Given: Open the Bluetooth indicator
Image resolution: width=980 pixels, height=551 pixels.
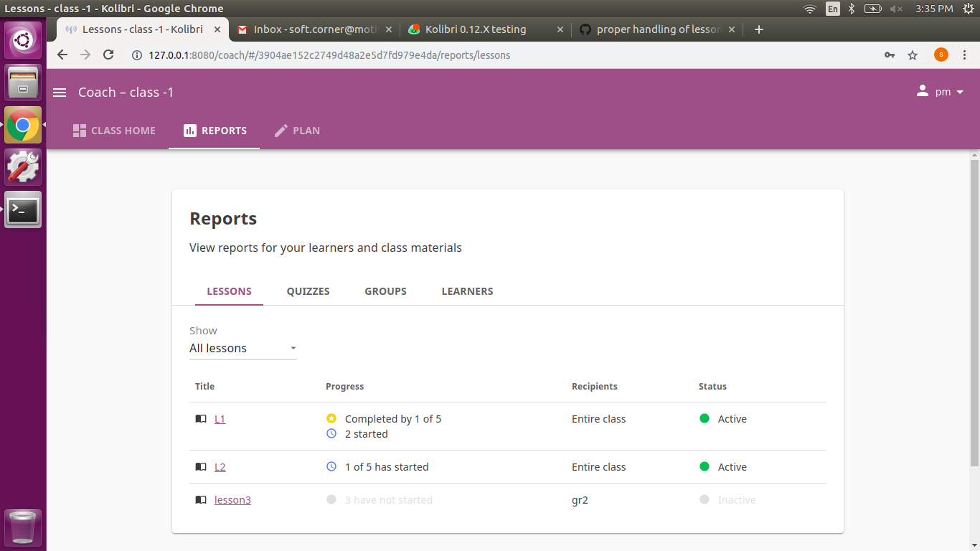Looking at the screenshot, I should pyautogui.click(x=852, y=9).
